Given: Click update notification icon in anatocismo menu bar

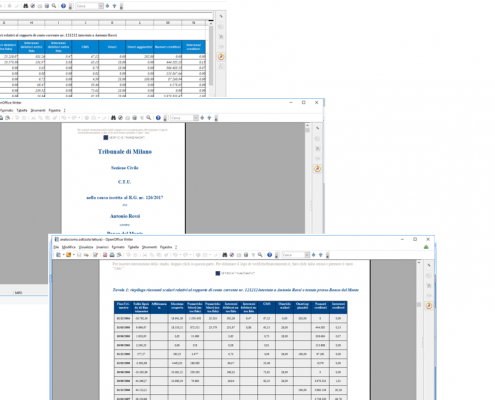Looking at the screenshot, I should (x=426, y=247).
